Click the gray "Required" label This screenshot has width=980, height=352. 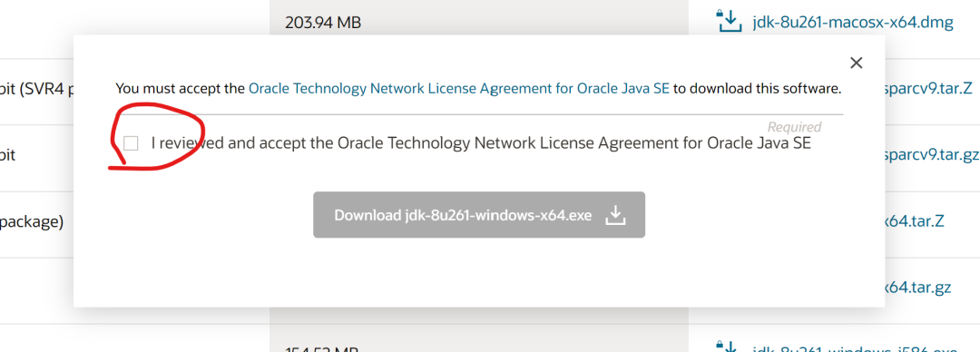pyautogui.click(x=794, y=127)
